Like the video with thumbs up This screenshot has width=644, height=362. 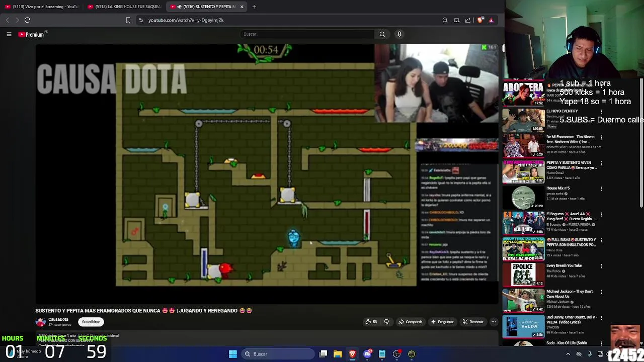tap(371, 322)
